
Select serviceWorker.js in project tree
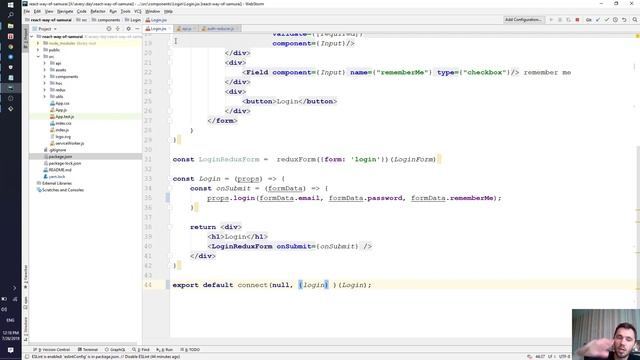tap(67, 143)
